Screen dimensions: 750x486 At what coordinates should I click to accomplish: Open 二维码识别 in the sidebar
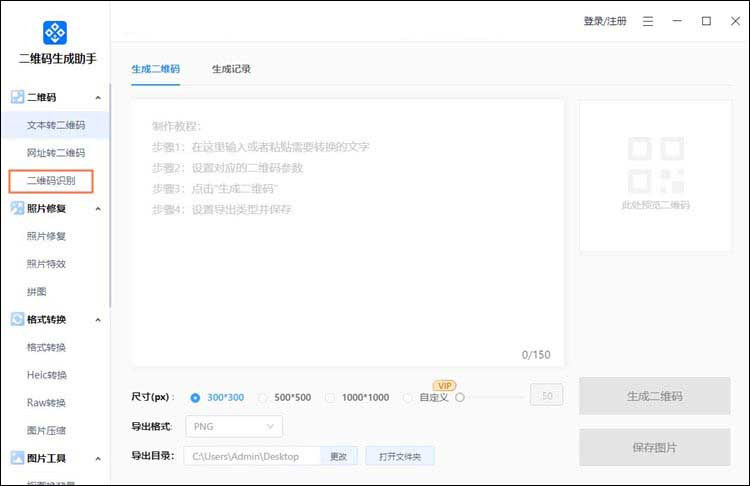[51, 181]
